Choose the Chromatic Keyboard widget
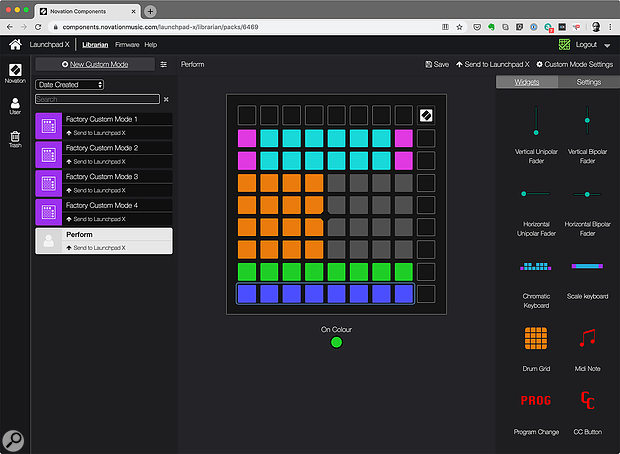The width and height of the screenshot is (620, 454). tap(536, 284)
